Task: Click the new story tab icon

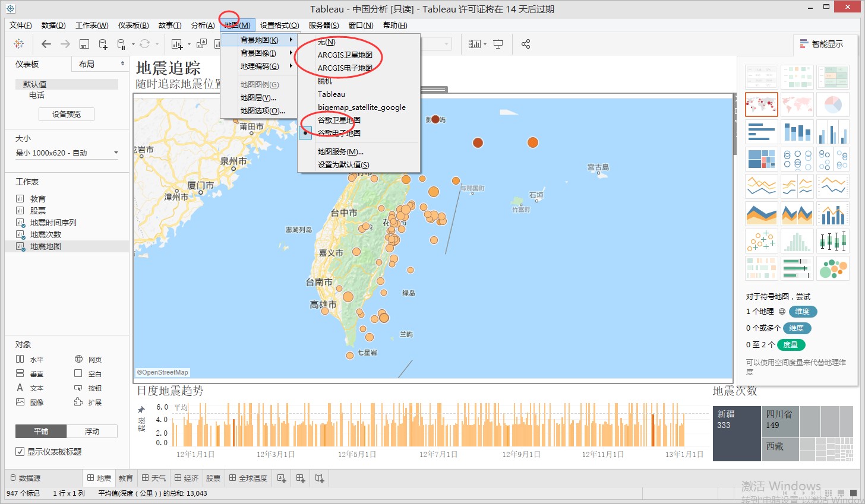Action: (320, 478)
